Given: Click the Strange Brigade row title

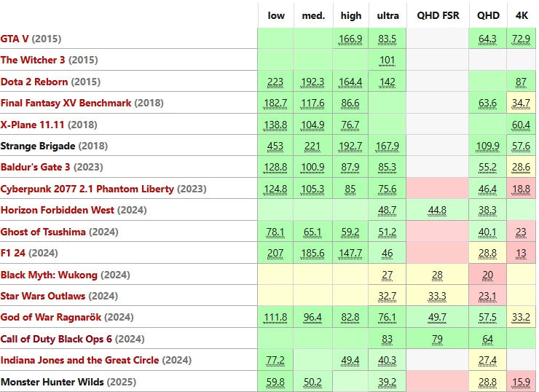Looking at the screenshot, I should point(38,146).
